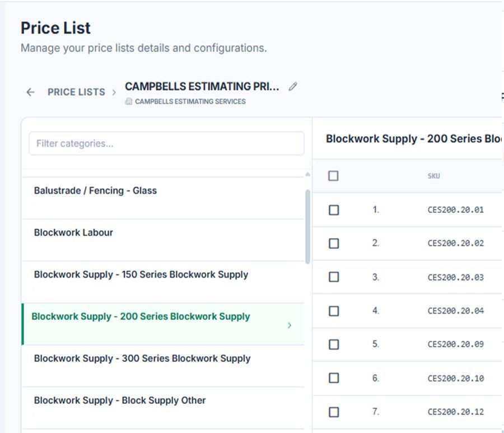Click the breadcrumb chevron after PRICE LISTS
The image size is (504, 433).
click(114, 92)
